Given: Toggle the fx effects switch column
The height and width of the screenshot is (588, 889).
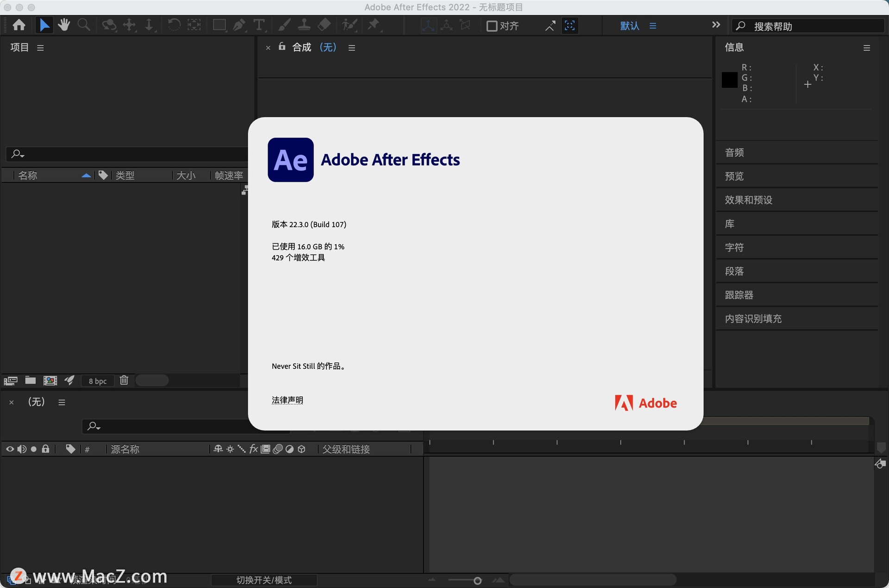Looking at the screenshot, I should [x=253, y=449].
